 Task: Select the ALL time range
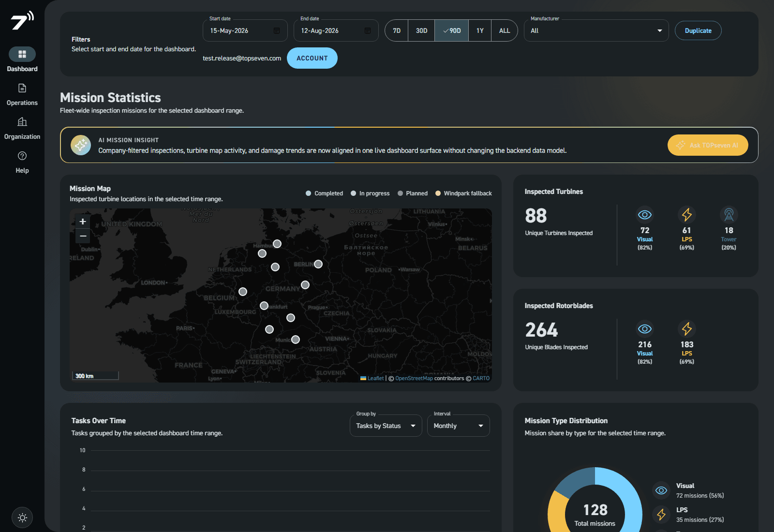click(x=505, y=30)
